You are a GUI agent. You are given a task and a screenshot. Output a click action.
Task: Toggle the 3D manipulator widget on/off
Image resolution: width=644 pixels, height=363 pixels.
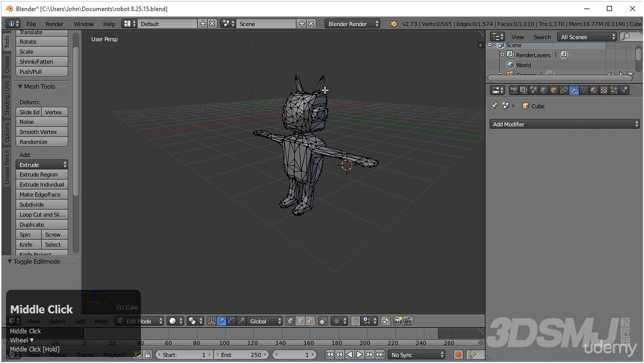[x=211, y=321]
